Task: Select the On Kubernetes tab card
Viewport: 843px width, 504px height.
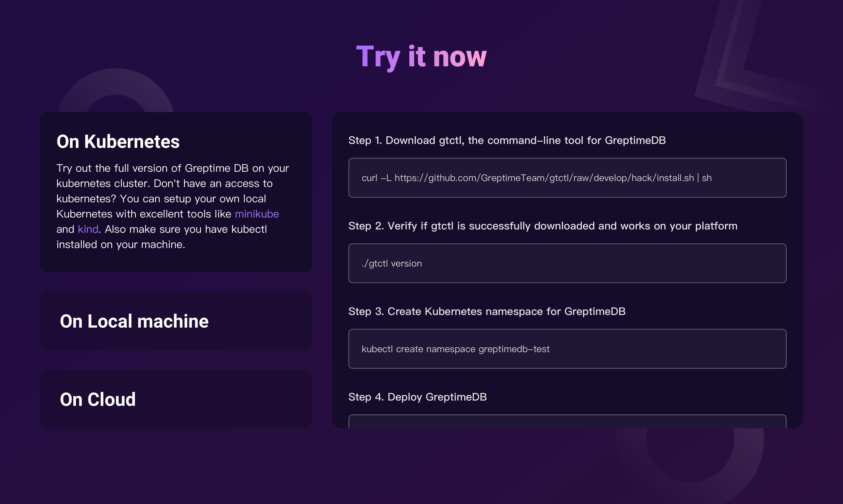Action: pyautogui.click(x=176, y=192)
